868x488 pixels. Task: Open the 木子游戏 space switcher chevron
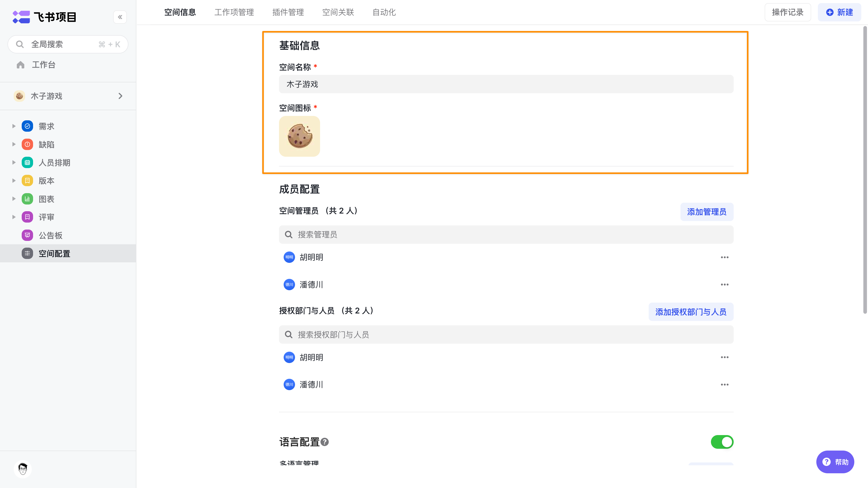click(120, 96)
